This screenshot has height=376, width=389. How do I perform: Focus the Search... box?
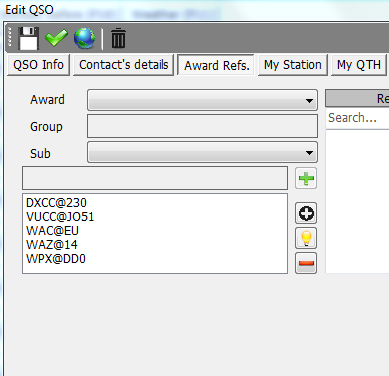click(357, 118)
